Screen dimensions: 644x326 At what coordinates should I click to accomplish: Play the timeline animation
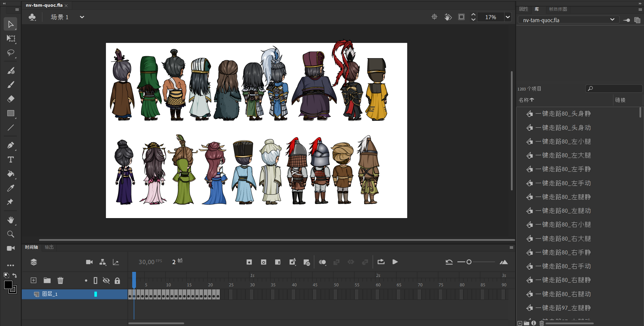point(395,262)
